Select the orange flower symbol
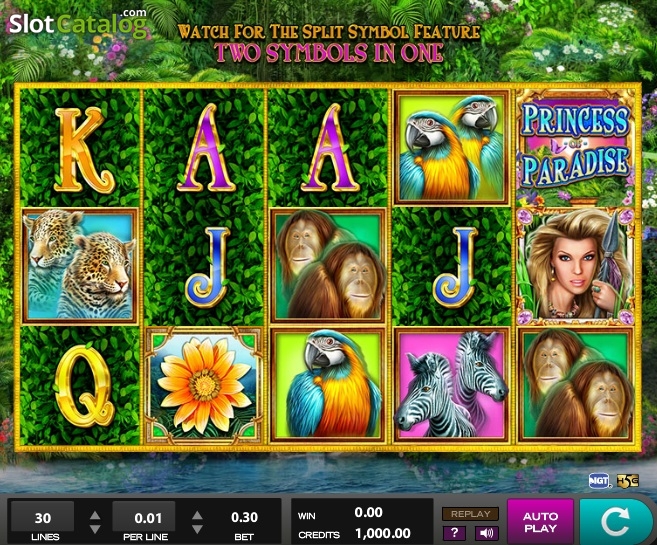 [x=204, y=385]
